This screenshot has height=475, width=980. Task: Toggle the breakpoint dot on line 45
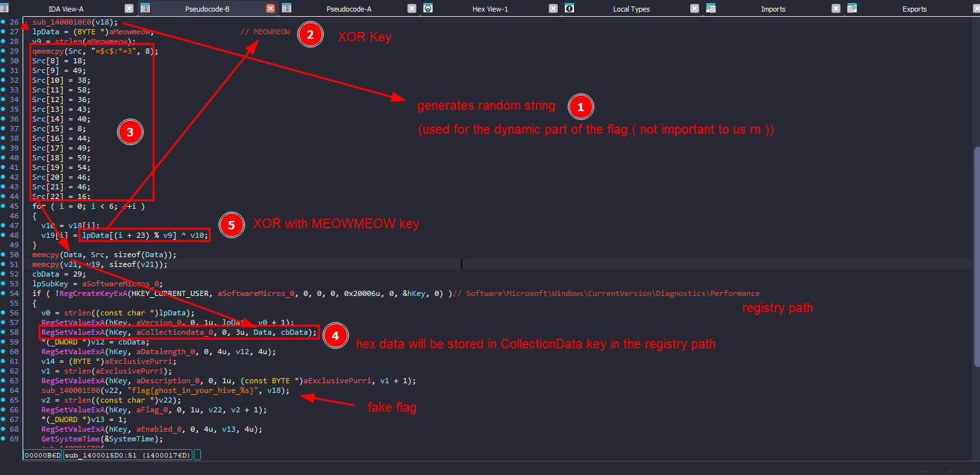pyautogui.click(x=4, y=206)
